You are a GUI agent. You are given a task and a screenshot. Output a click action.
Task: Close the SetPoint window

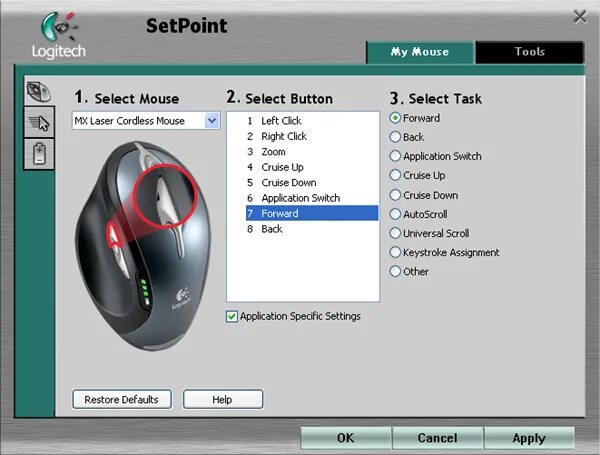pyautogui.click(x=580, y=16)
